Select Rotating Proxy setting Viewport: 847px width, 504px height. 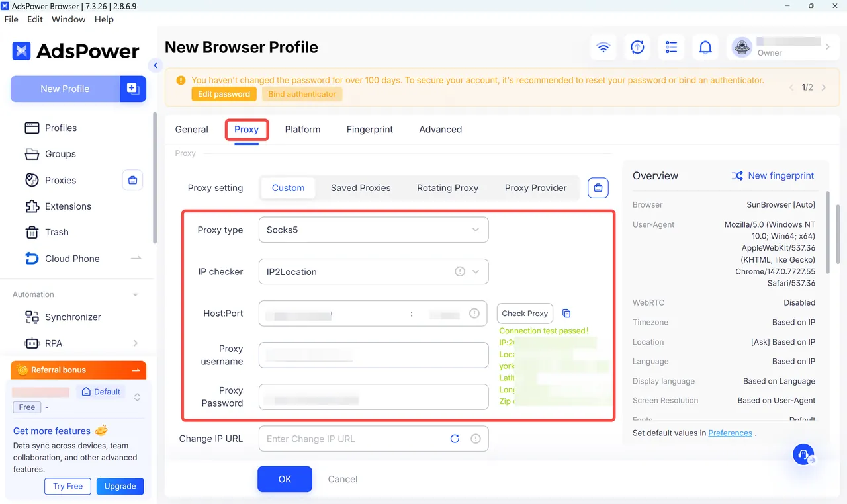[447, 188]
